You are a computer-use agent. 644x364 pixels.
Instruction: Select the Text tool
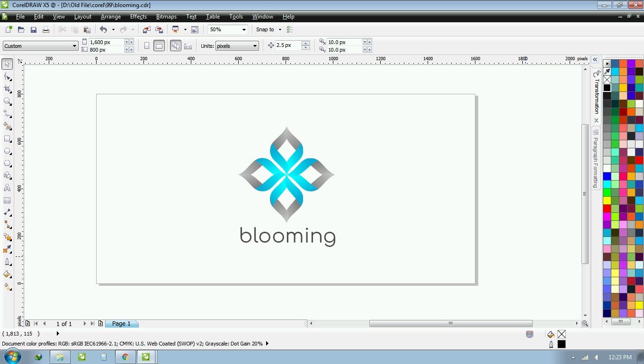(7, 188)
